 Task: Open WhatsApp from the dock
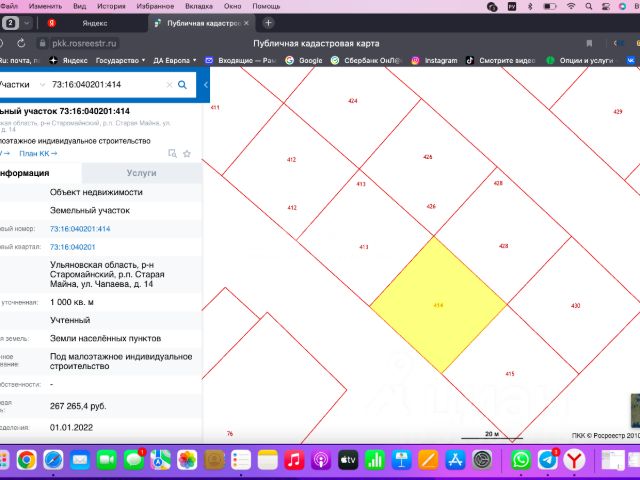tap(521, 460)
